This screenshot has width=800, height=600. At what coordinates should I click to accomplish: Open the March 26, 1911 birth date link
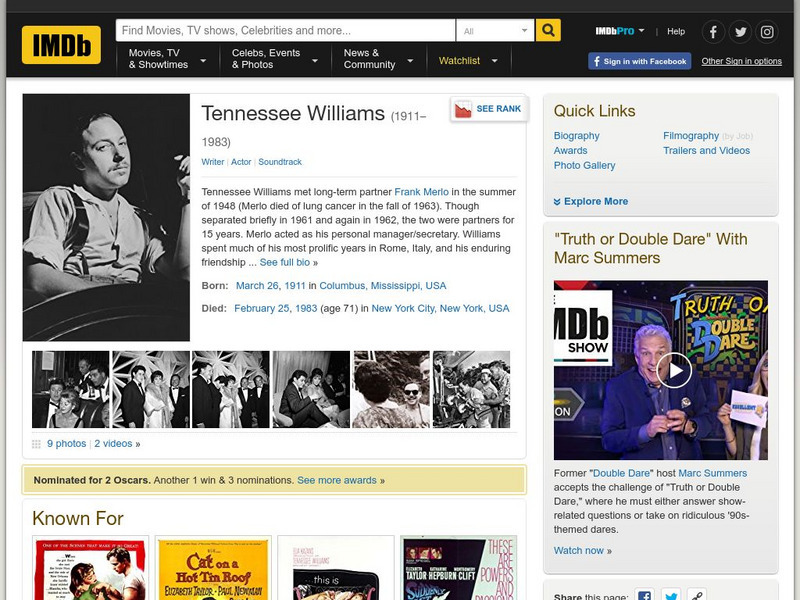tap(270, 286)
